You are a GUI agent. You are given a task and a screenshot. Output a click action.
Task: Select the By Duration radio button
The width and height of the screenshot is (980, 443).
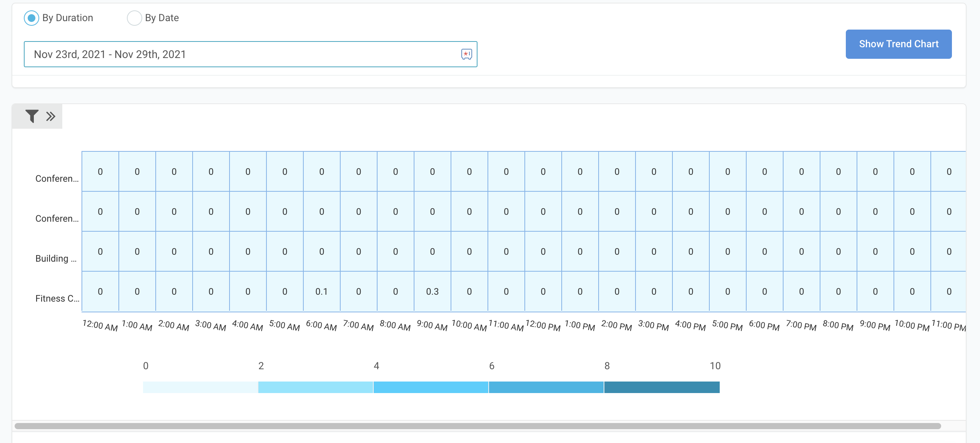pyautogui.click(x=32, y=18)
